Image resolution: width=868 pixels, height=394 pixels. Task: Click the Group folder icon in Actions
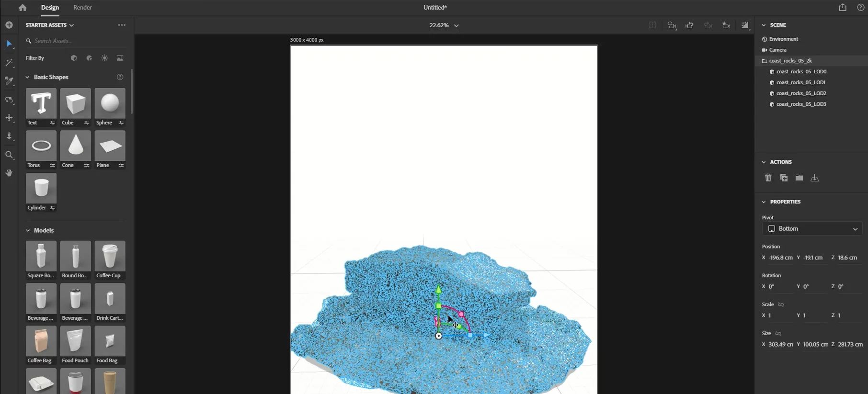pyautogui.click(x=799, y=178)
